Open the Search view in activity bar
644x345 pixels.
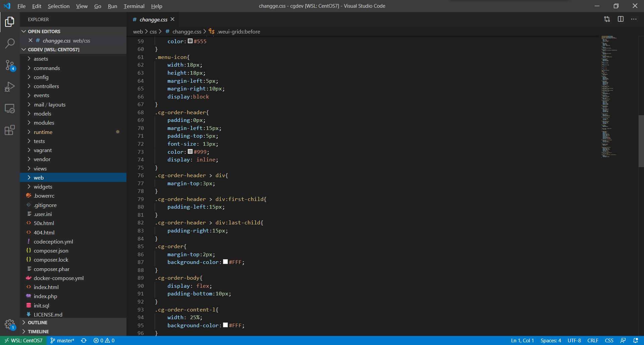tap(10, 43)
